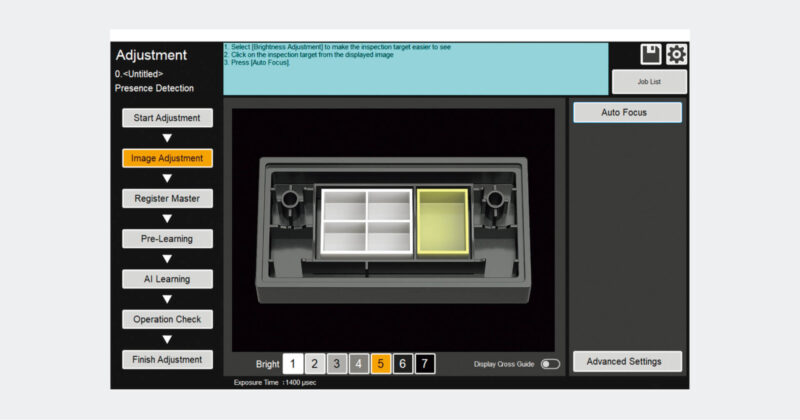
Task: Open the Image Adjustment step
Action: (x=167, y=158)
